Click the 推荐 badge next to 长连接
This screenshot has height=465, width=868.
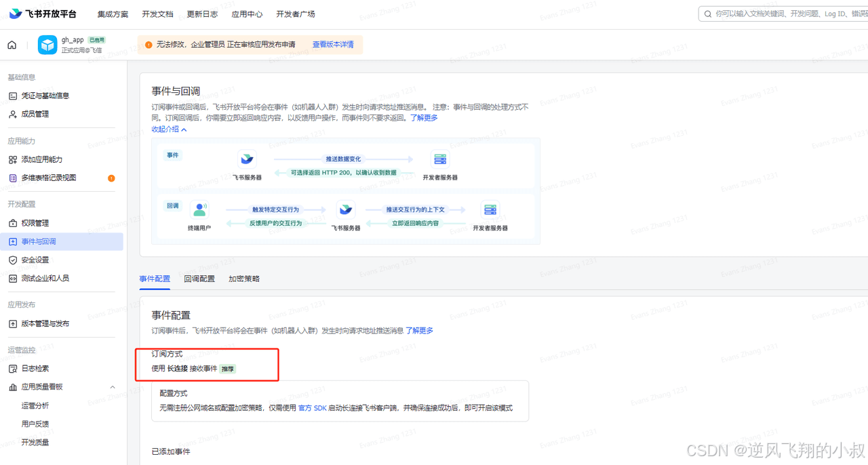[228, 369]
